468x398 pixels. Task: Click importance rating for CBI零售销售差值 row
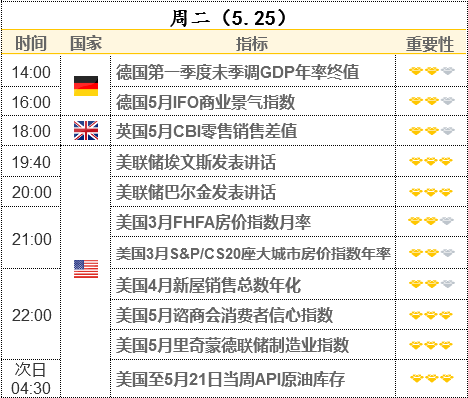coord(432,131)
